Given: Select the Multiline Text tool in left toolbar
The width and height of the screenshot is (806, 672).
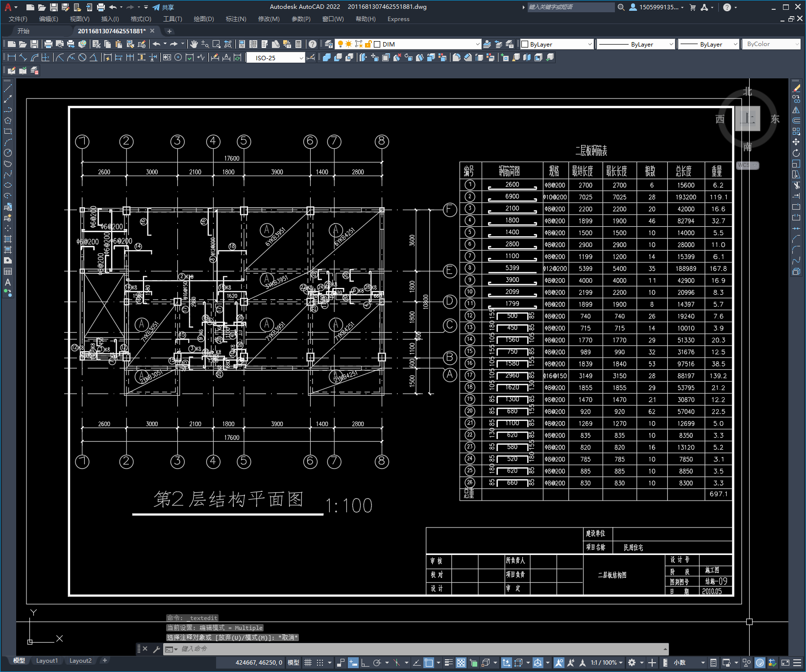Looking at the screenshot, I should pyautogui.click(x=8, y=282).
